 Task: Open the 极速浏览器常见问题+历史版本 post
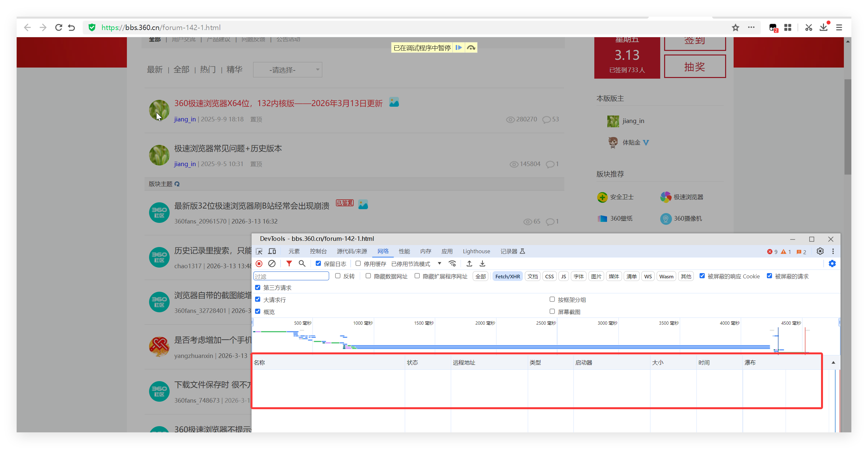coord(228,148)
